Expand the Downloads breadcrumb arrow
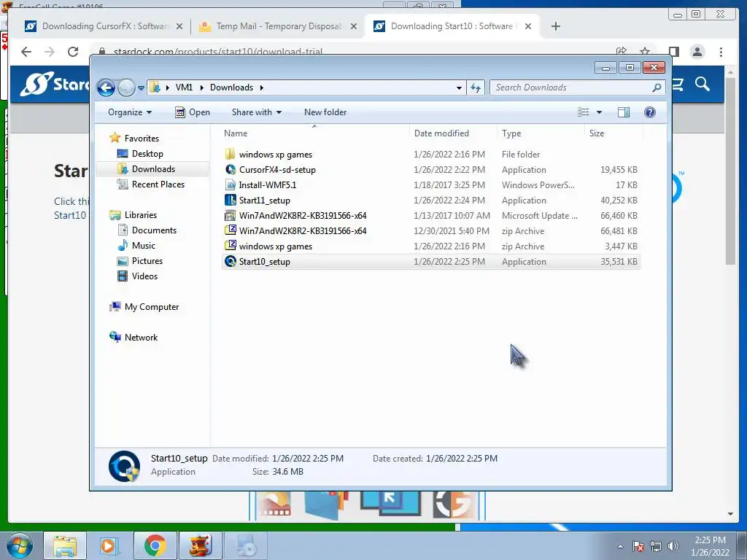 (262, 87)
